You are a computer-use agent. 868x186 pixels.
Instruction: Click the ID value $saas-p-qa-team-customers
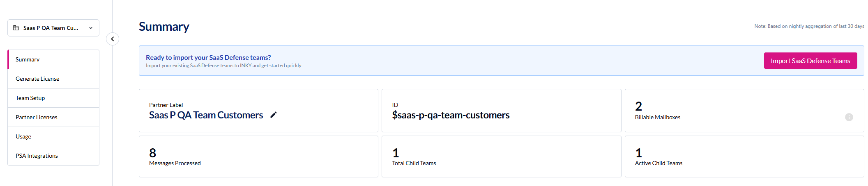[x=451, y=115]
